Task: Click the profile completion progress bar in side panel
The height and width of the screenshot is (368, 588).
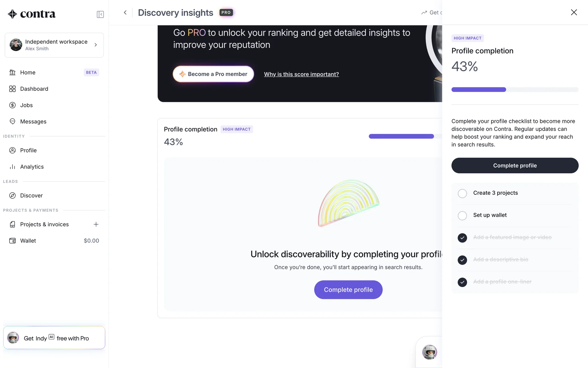Action: 514,90
